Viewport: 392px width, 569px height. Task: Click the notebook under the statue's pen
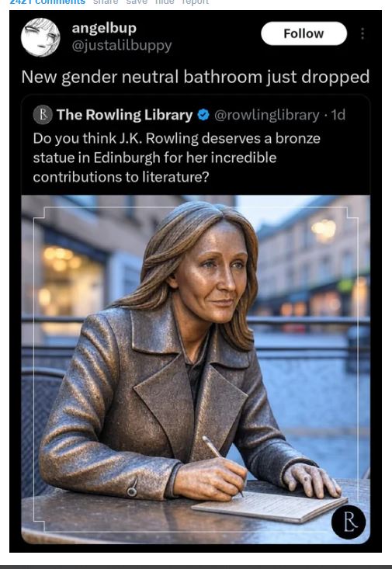269,507
